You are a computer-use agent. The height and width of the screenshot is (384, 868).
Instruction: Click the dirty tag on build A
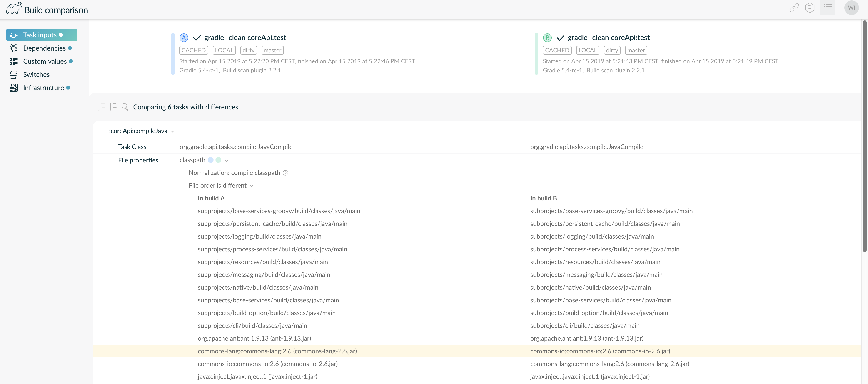(248, 50)
